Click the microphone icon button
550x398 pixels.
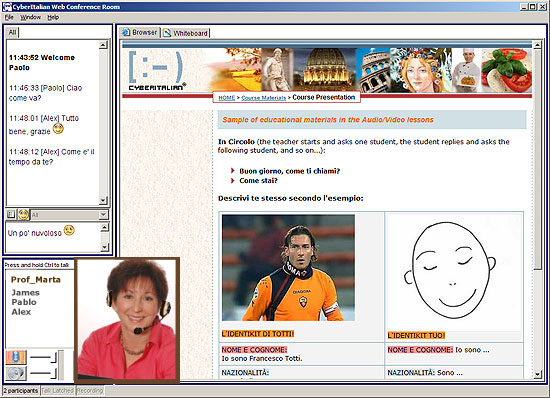click(x=16, y=357)
